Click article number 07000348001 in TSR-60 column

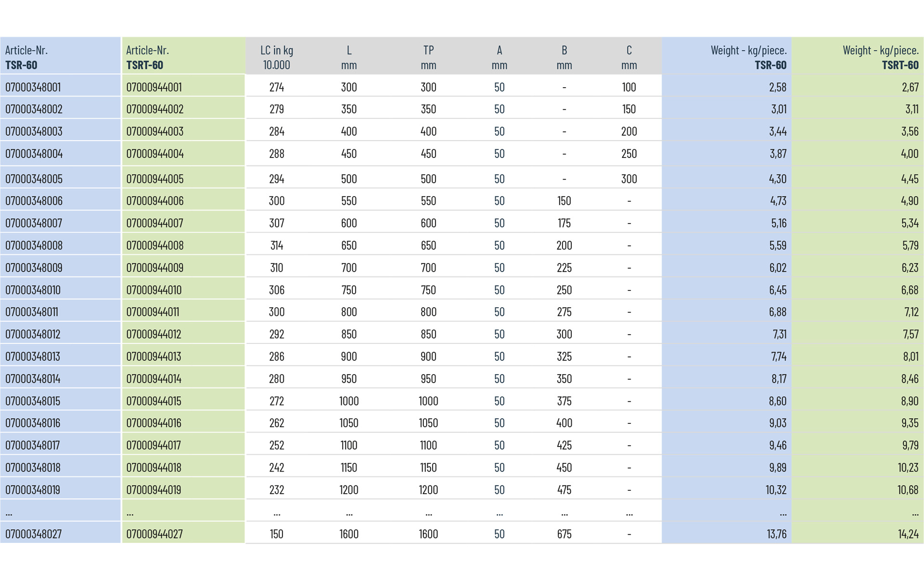click(x=33, y=87)
